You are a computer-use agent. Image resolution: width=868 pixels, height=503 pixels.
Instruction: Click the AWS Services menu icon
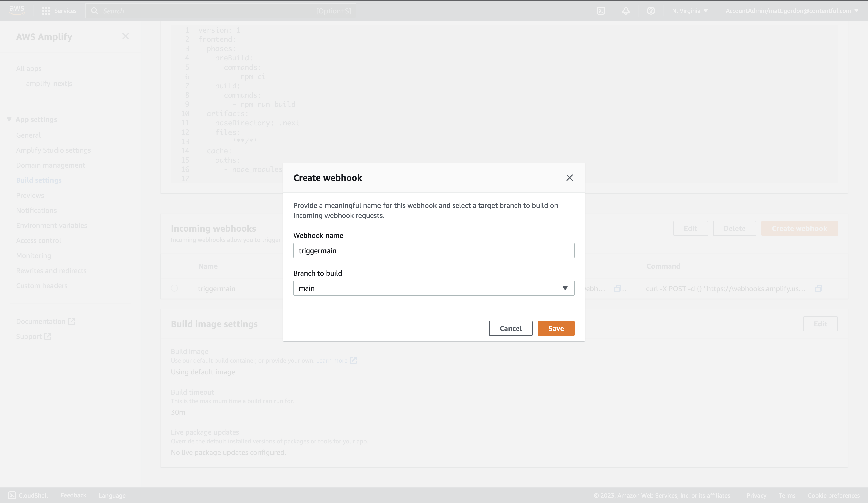[x=47, y=10]
